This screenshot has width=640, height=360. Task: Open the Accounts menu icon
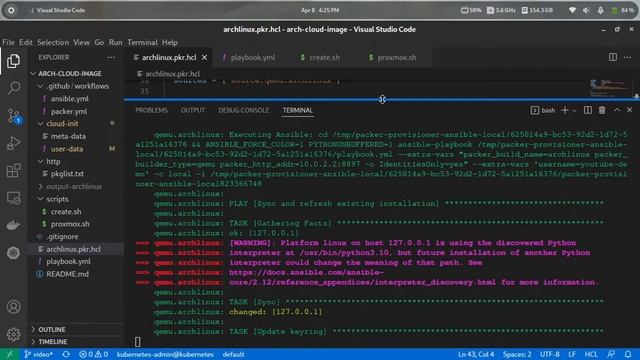pyautogui.click(x=13, y=307)
